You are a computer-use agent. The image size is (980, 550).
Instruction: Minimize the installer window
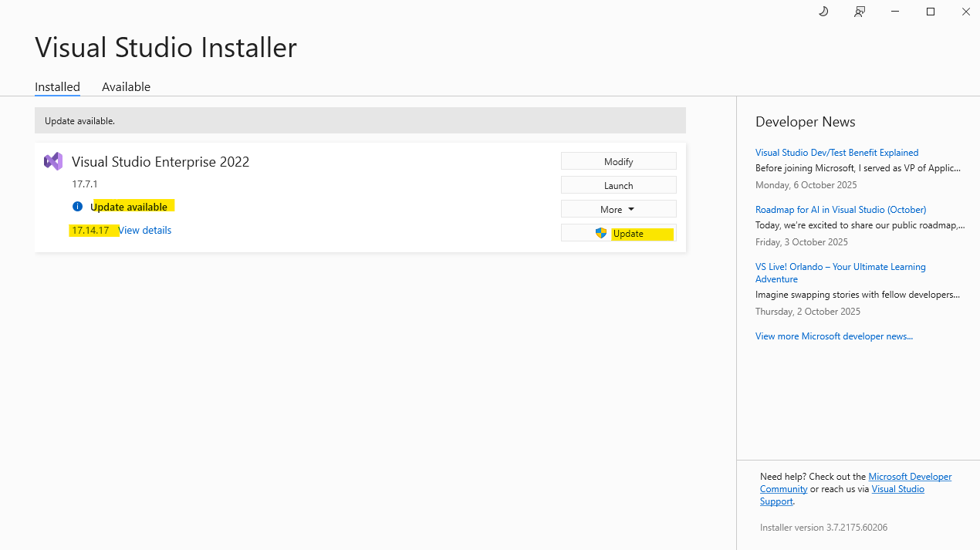pyautogui.click(x=895, y=12)
